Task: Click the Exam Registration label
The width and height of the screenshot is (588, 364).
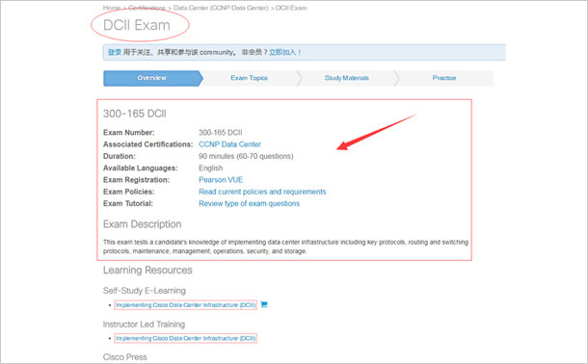Action: 137,180
